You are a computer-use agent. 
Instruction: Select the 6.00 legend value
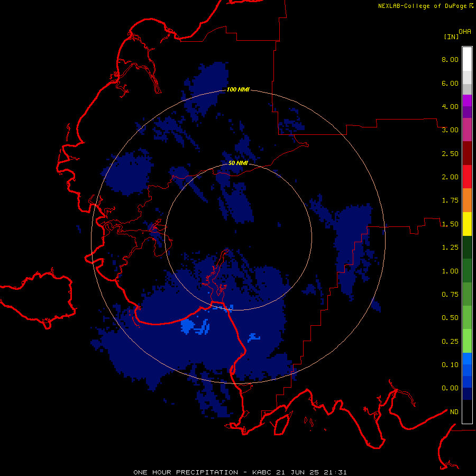tap(450, 83)
